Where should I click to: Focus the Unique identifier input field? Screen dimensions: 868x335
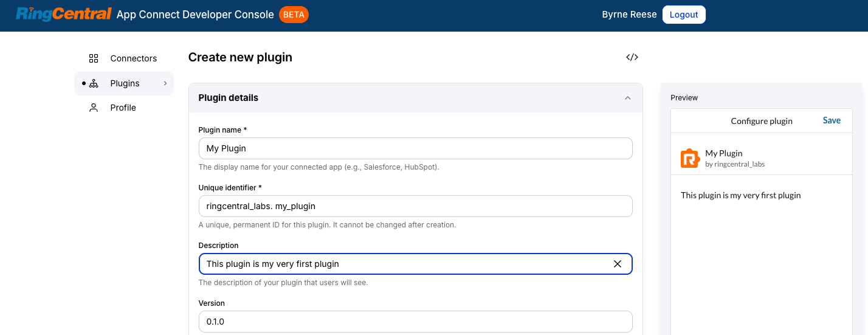[x=416, y=206]
